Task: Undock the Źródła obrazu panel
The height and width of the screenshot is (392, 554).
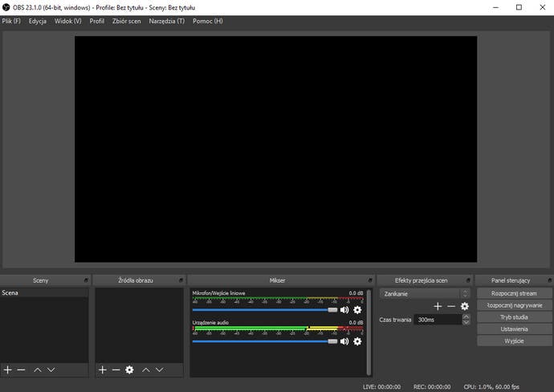Action: pyautogui.click(x=181, y=280)
